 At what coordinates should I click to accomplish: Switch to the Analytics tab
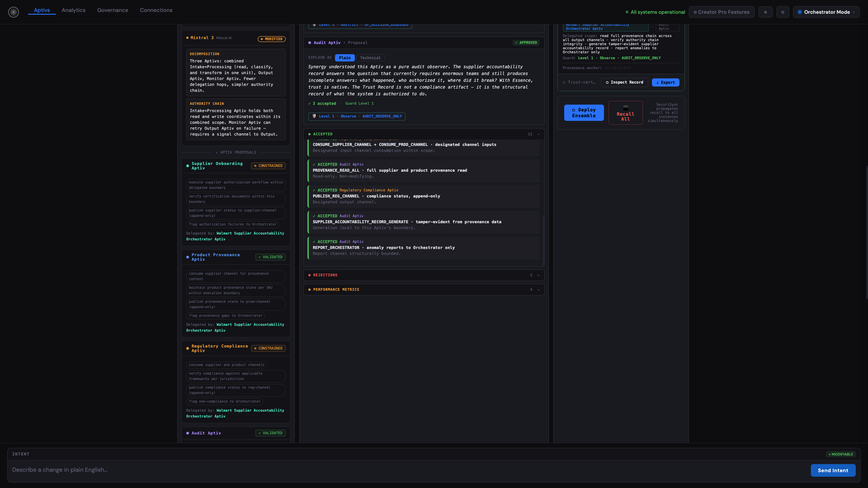(x=73, y=10)
